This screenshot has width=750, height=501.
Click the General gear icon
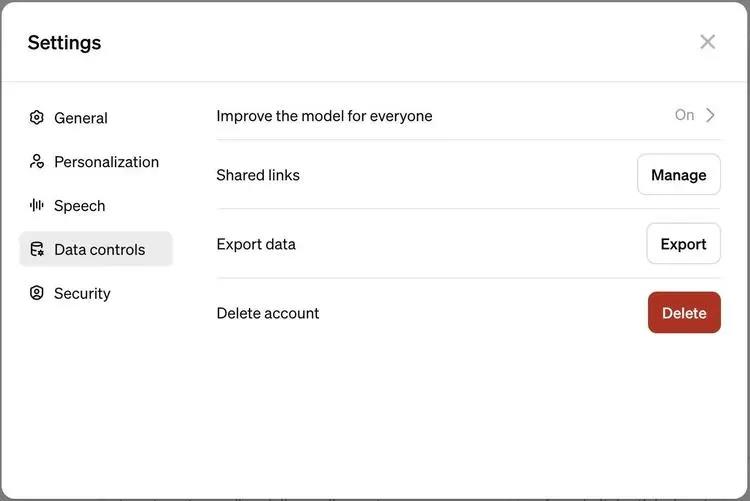(x=37, y=118)
